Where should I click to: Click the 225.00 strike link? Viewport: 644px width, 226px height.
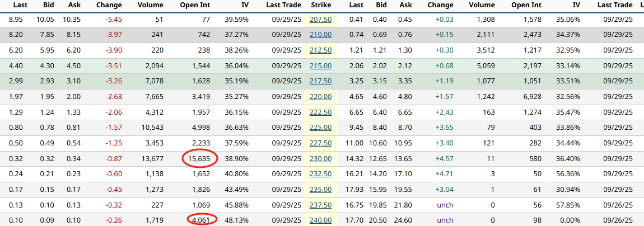coord(320,128)
